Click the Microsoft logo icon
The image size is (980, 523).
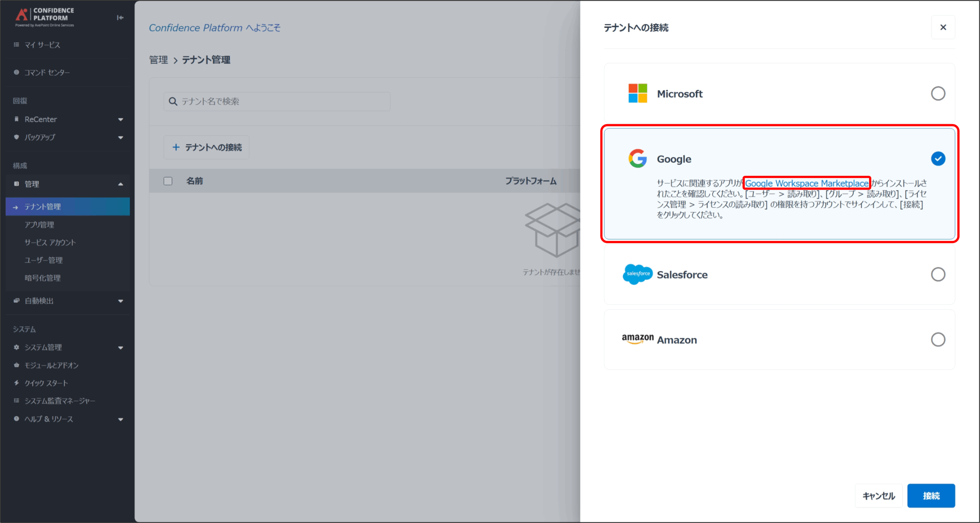click(x=637, y=93)
